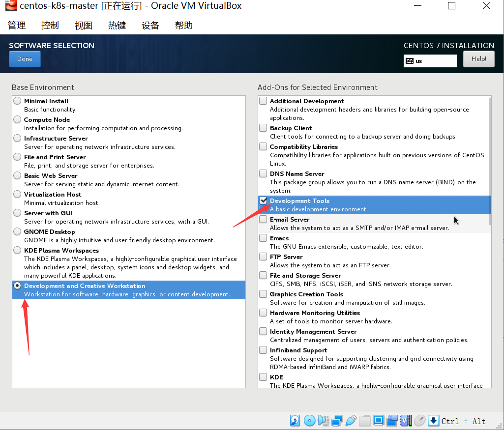Screen dimensions: 504x430
Task: Uncheck the Development Tools add-on
Action: 263,201
